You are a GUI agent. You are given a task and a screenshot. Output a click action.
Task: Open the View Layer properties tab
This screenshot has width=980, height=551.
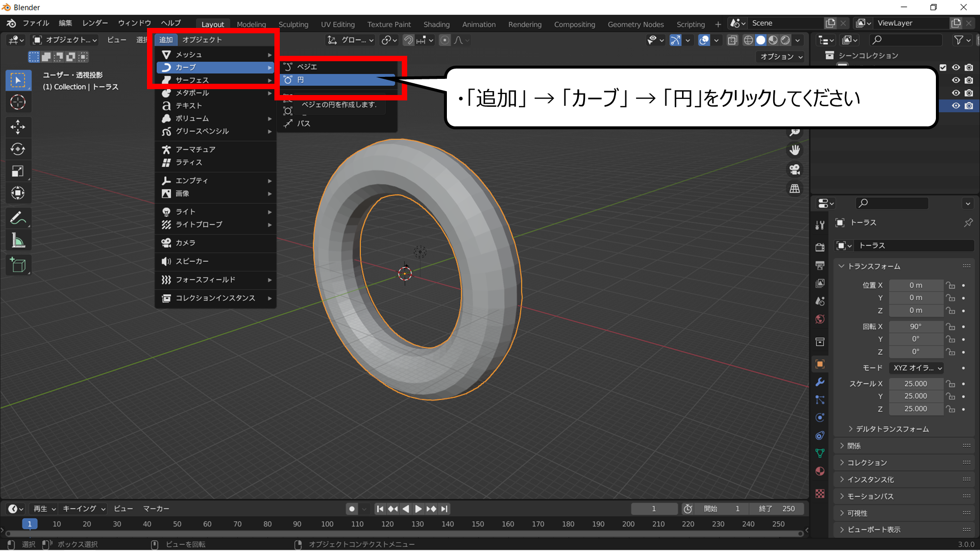pyautogui.click(x=820, y=283)
